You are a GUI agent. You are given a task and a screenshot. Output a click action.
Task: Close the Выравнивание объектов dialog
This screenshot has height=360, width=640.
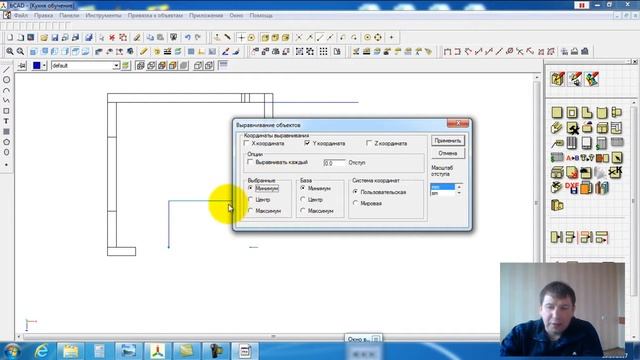[458, 123]
